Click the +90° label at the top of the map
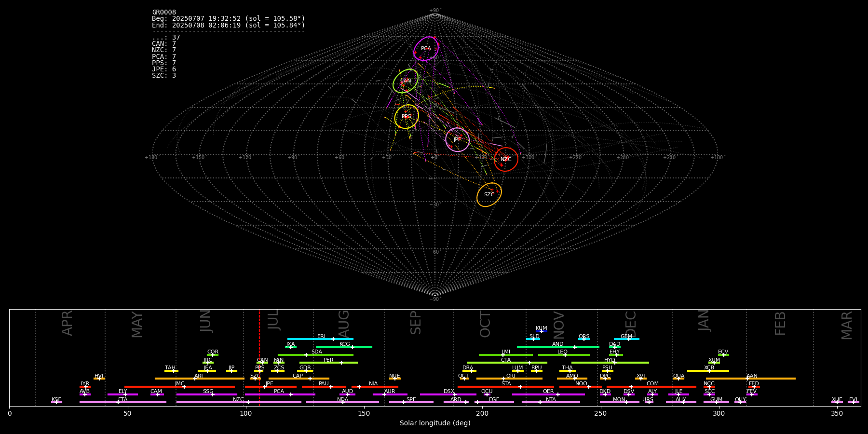868x434 pixels. pyautogui.click(x=435, y=10)
